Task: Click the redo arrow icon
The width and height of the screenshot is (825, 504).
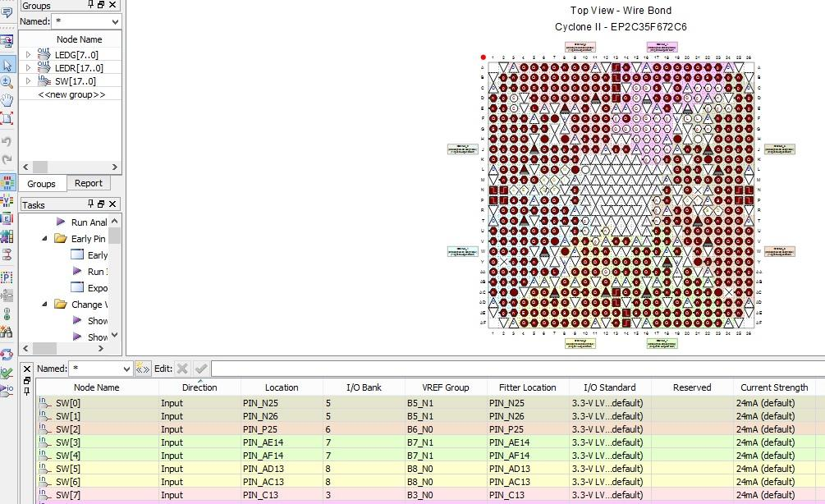Action: [x=7, y=159]
